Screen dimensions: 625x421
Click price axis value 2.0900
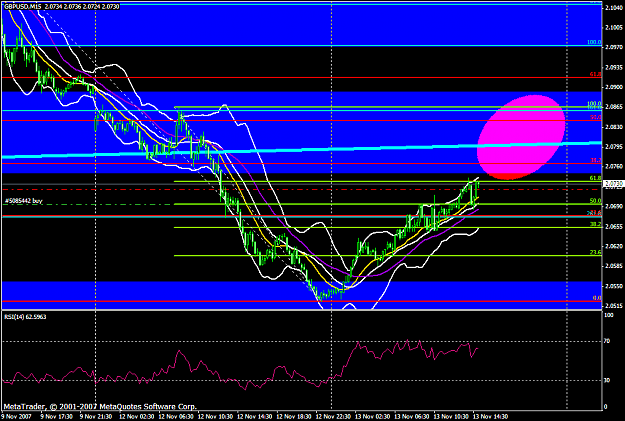[612, 87]
